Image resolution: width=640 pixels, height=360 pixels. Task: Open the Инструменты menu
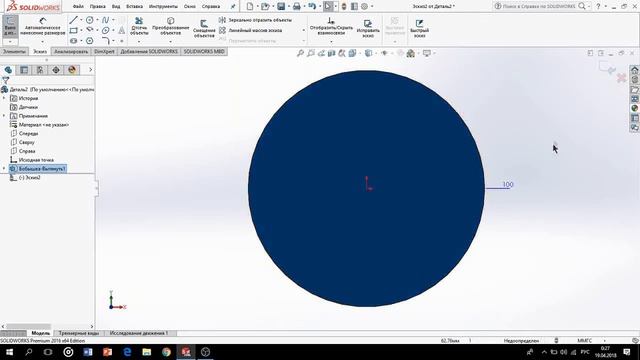163,7
